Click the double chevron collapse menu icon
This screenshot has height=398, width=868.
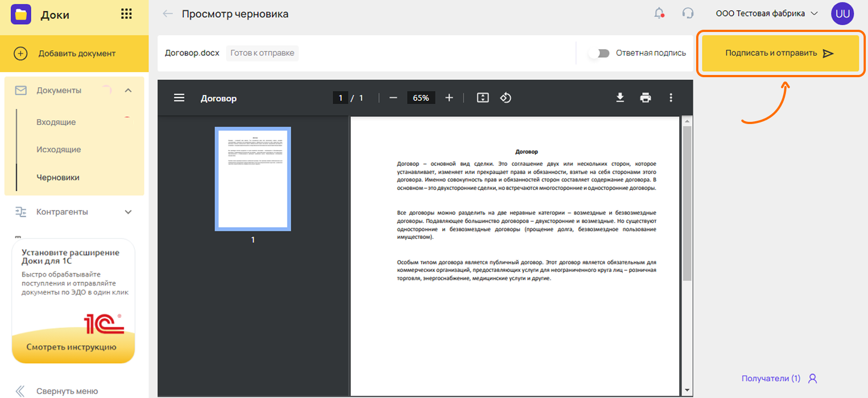point(20,391)
